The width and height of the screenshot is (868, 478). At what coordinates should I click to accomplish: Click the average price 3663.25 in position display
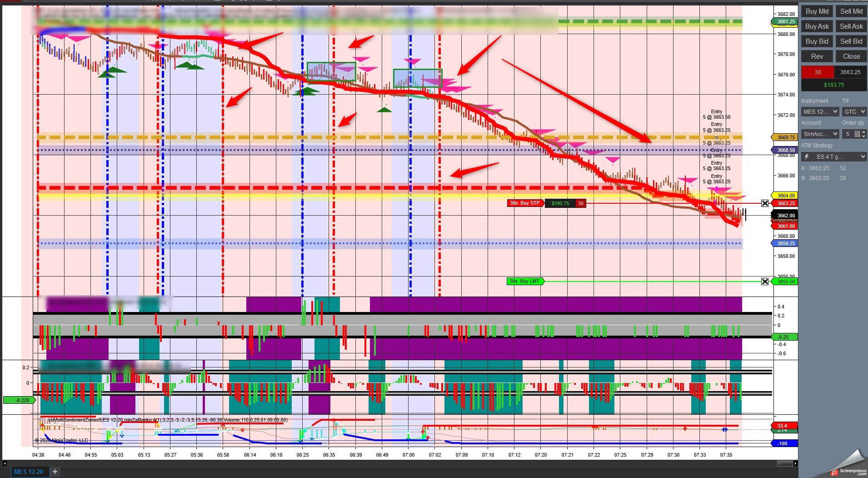point(851,72)
